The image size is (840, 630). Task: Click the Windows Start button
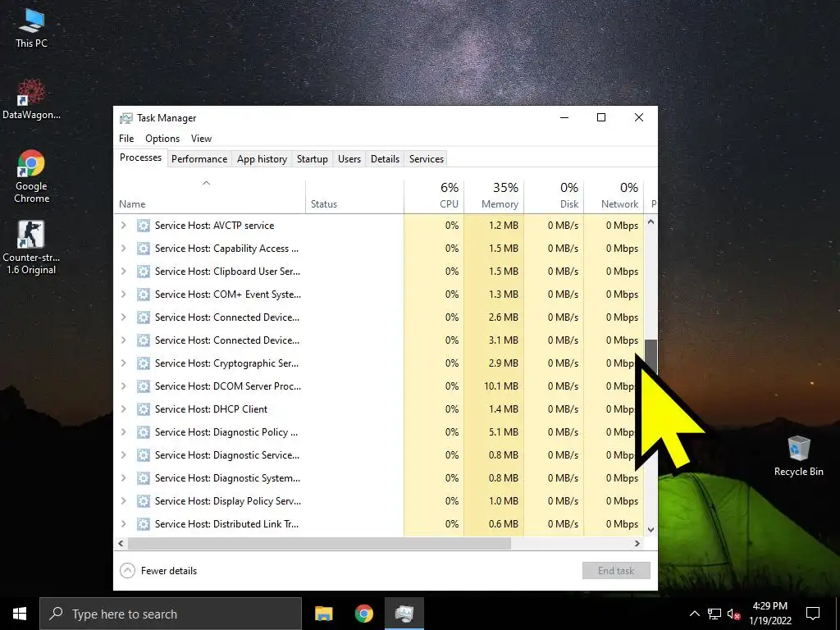20,614
